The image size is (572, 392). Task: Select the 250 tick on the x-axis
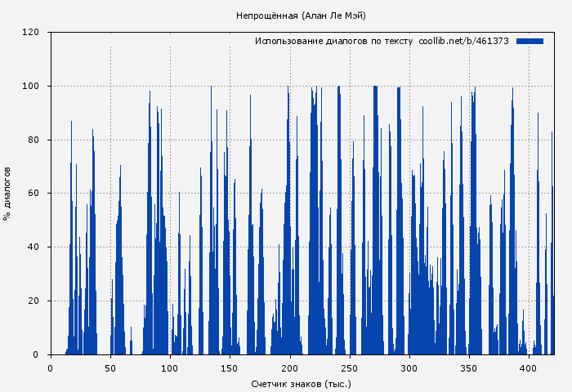click(x=349, y=367)
